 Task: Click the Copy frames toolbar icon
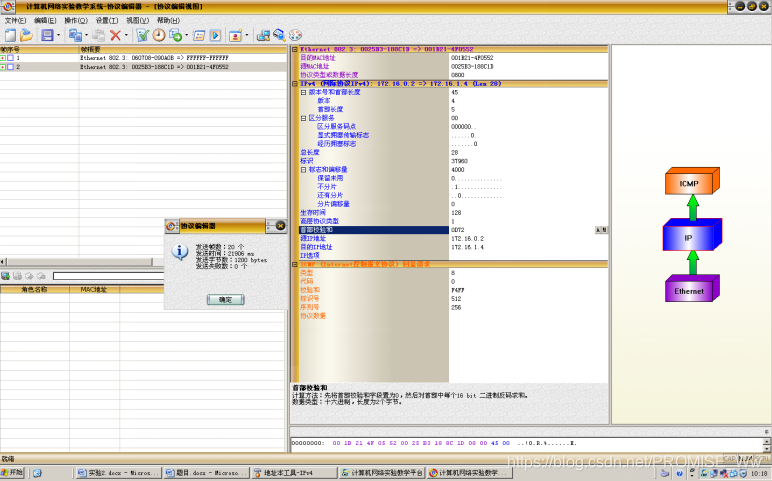point(75,35)
